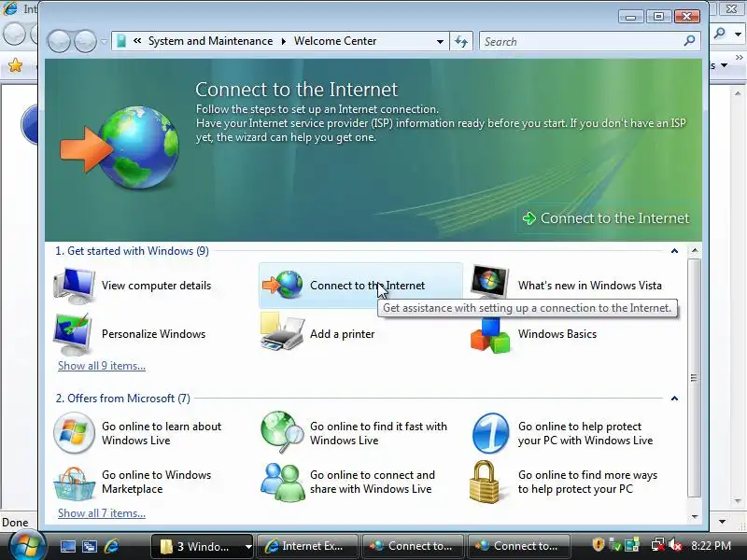Click the Forward navigation button
The height and width of the screenshot is (560, 747).
pos(85,41)
